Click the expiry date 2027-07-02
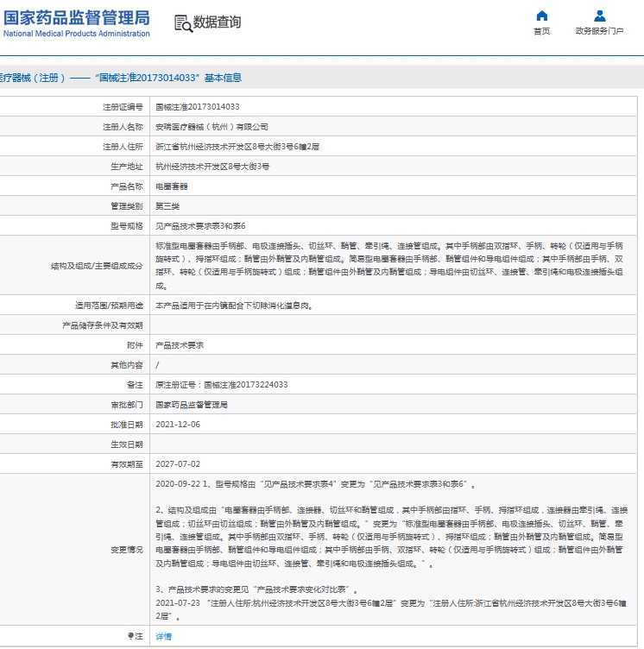The image size is (644, 649). tap(178, 464)
